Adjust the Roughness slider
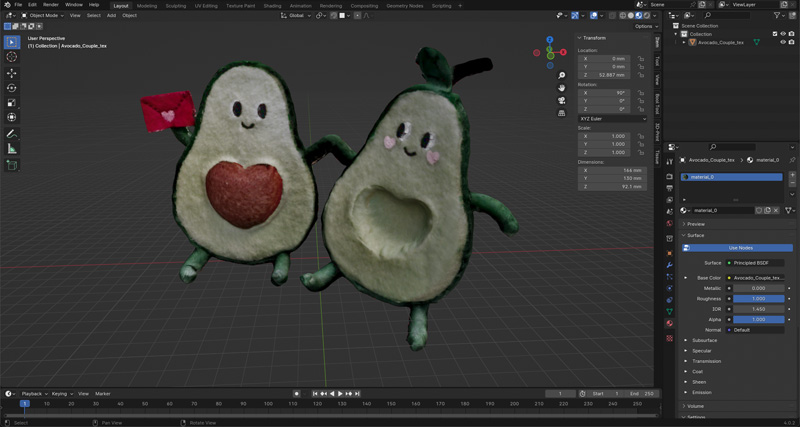This screenshot has width=800, height=427. (759, 299)
